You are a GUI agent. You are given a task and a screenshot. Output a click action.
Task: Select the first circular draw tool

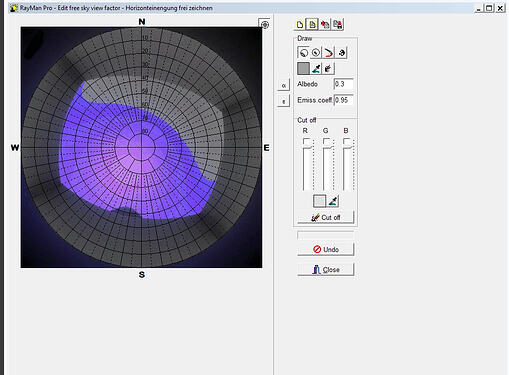click(x=303, y=53)
